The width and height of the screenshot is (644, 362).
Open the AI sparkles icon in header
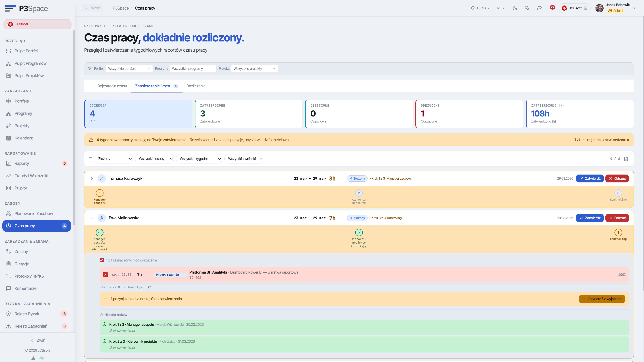[x=527, y=8]
